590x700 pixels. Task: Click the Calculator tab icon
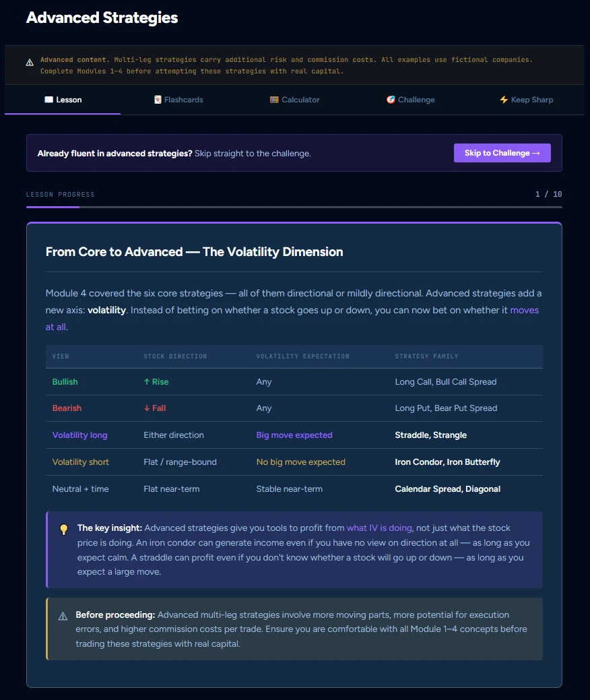point(274,100)
